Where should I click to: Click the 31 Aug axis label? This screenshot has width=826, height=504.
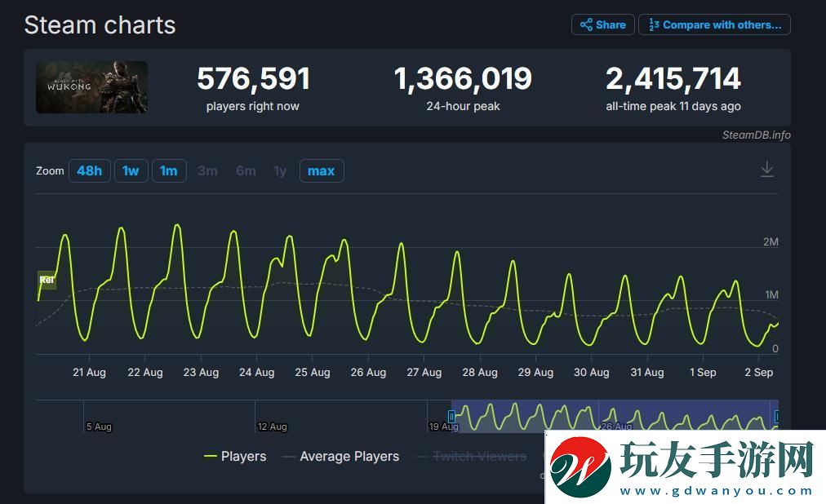(x=647, y=373)
